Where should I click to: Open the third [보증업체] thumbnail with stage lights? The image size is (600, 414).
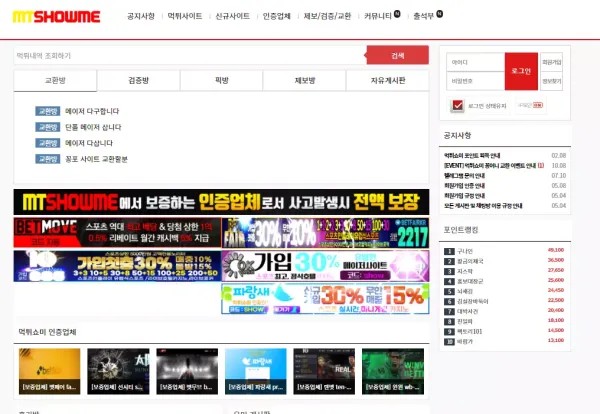pos(187,371)
